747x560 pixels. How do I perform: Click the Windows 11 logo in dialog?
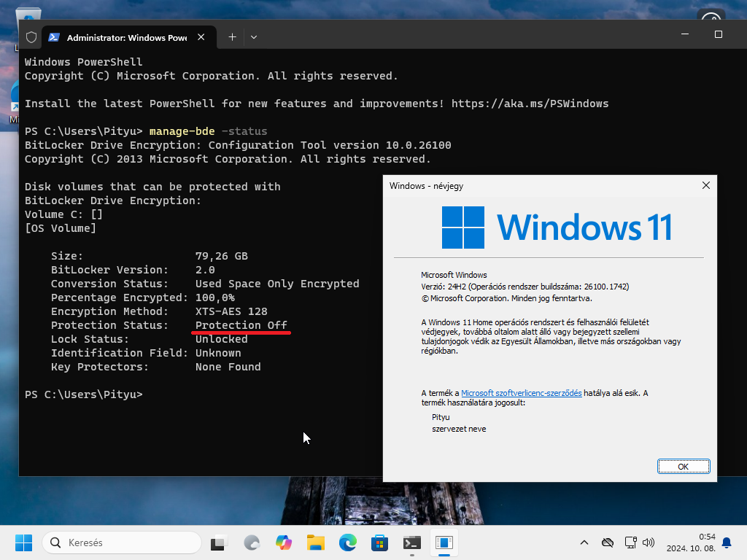tap(557, 227)
